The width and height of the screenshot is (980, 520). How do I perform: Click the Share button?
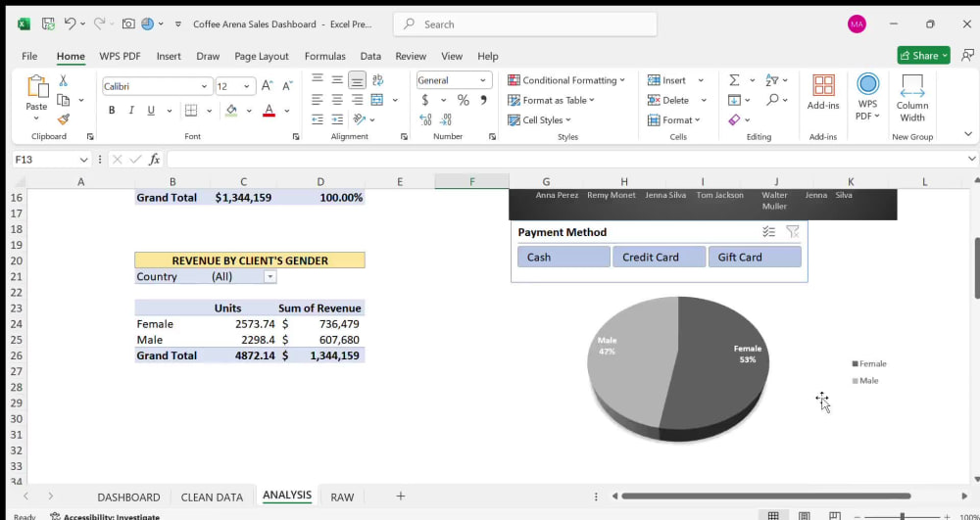point(923,56)
